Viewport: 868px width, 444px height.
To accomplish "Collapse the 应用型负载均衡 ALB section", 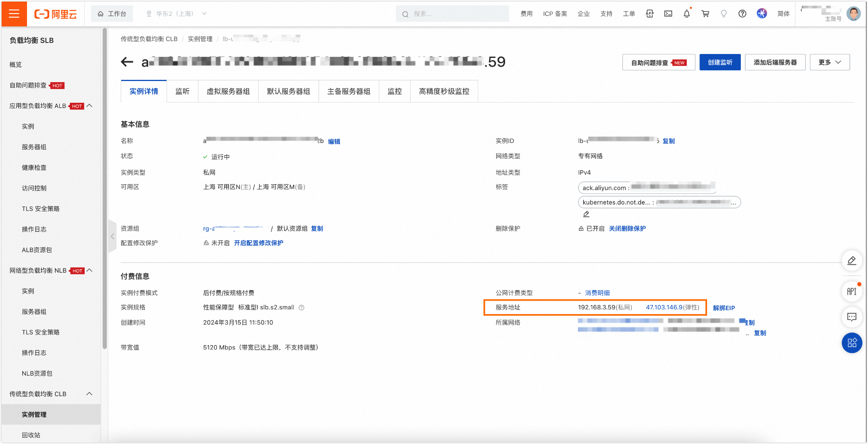I will [89, 106].
